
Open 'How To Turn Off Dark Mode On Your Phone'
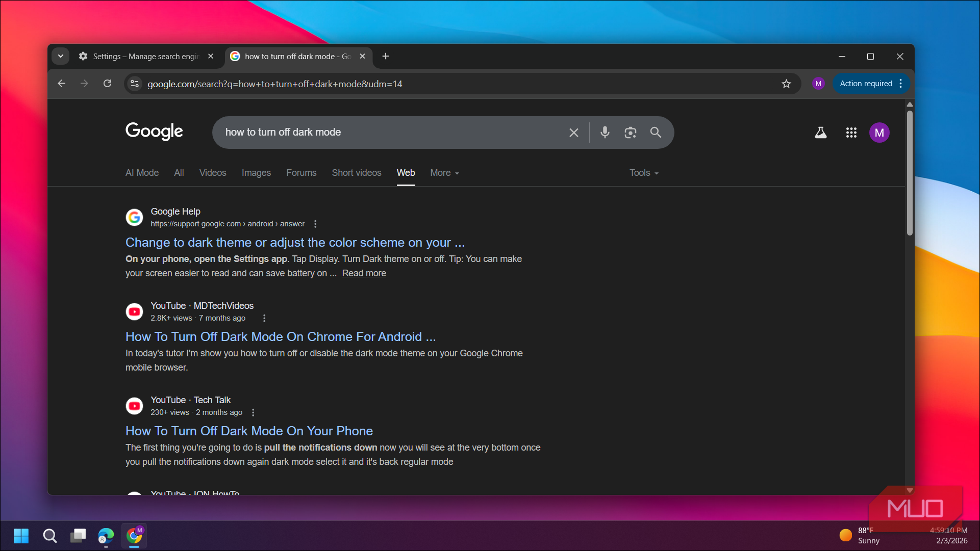click(x=249, y=431)
